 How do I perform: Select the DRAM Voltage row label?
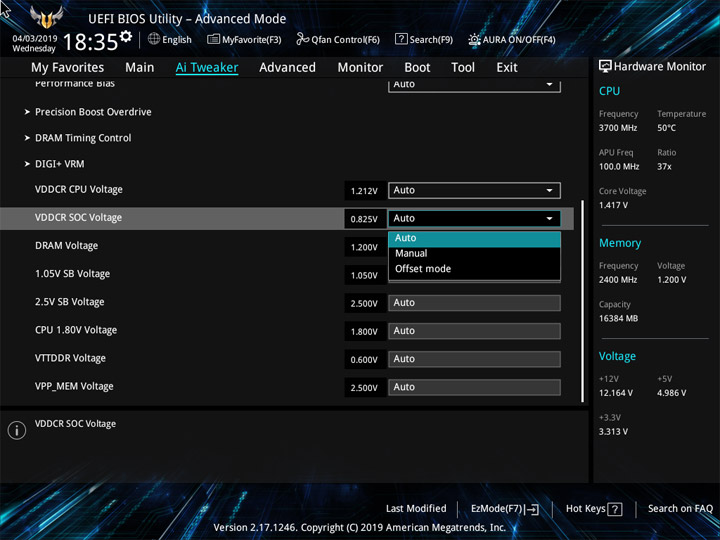(67, 246)
